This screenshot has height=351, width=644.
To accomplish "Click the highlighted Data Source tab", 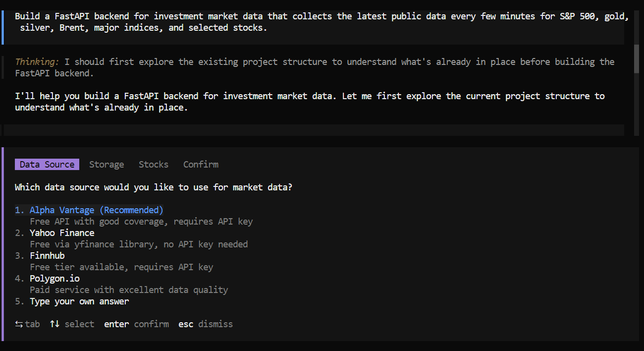I will 47,164.
